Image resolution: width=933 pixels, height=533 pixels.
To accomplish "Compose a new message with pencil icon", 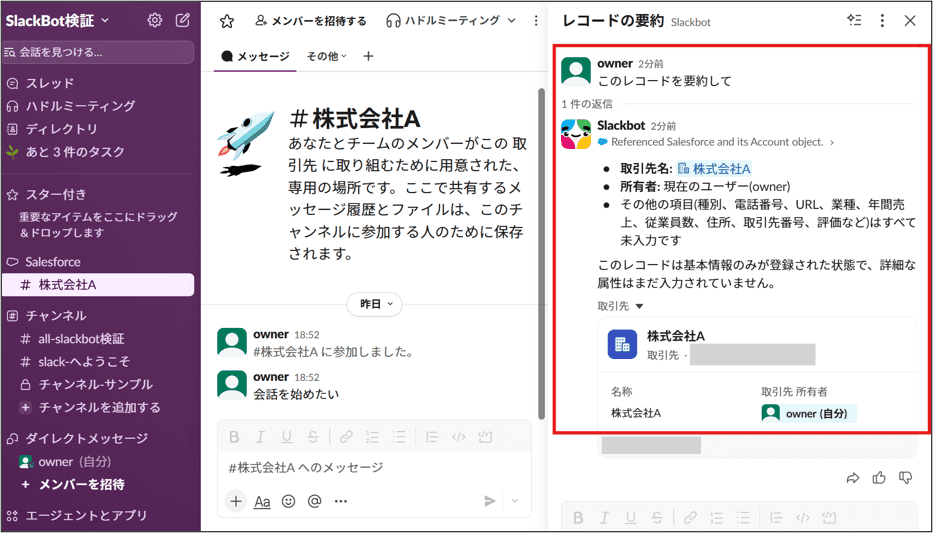I will [183, 20].
